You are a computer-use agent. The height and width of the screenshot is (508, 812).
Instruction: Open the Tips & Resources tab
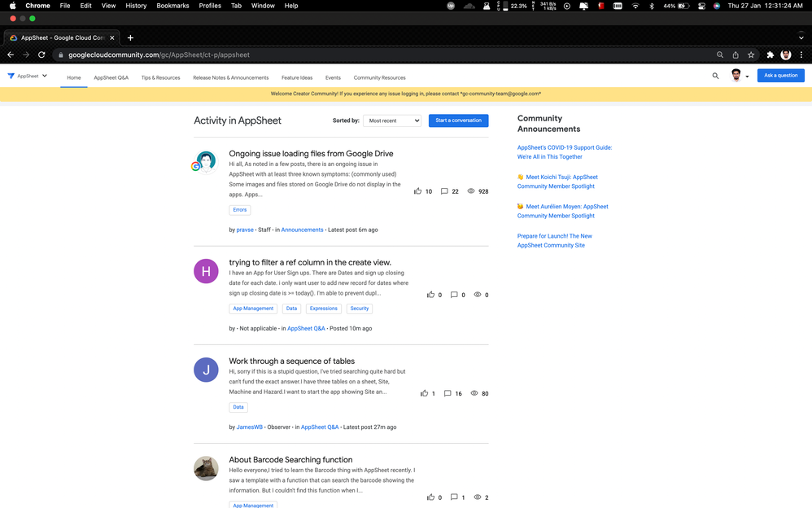click(160, 78)
